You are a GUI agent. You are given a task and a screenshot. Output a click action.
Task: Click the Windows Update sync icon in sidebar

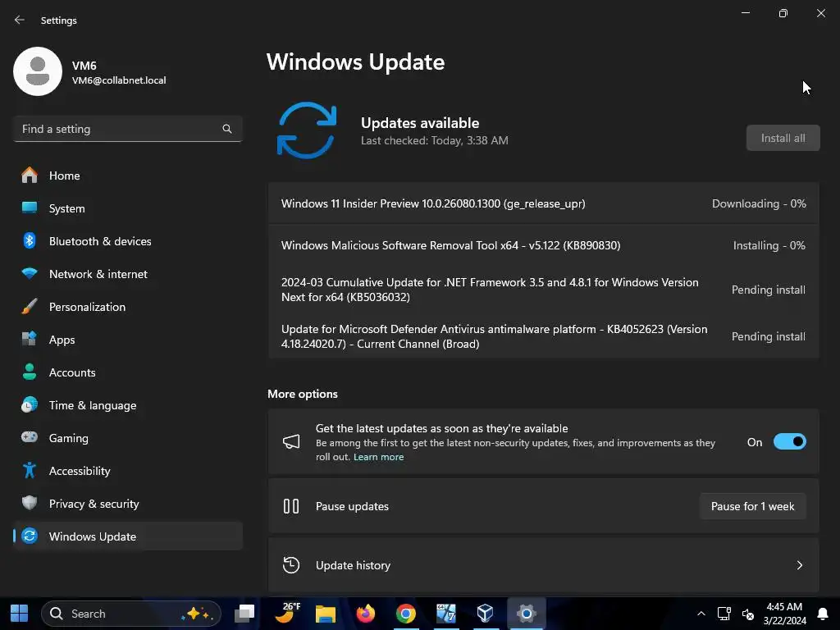click(30, 536)
